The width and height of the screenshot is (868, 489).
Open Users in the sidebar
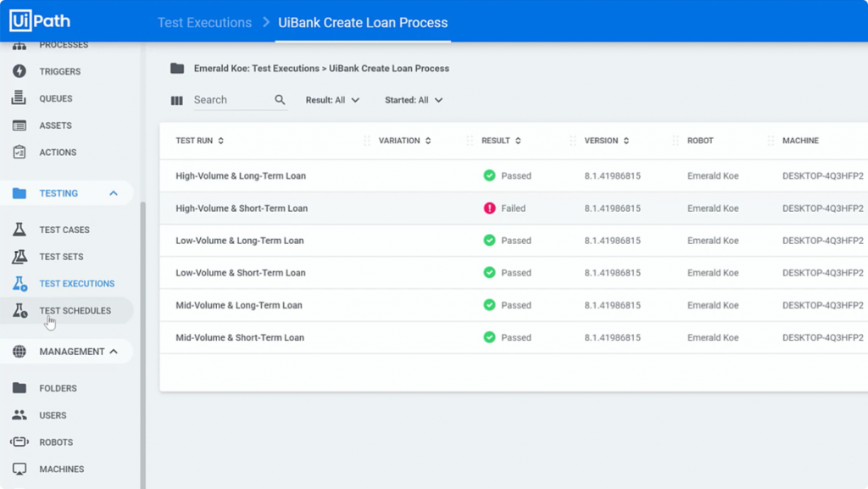pos(53,415)
